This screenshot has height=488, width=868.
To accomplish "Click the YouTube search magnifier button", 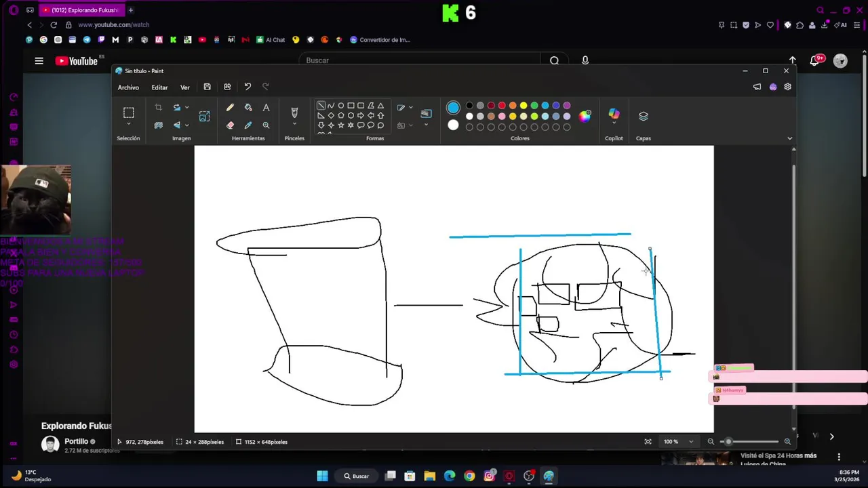I will [554, 60].
